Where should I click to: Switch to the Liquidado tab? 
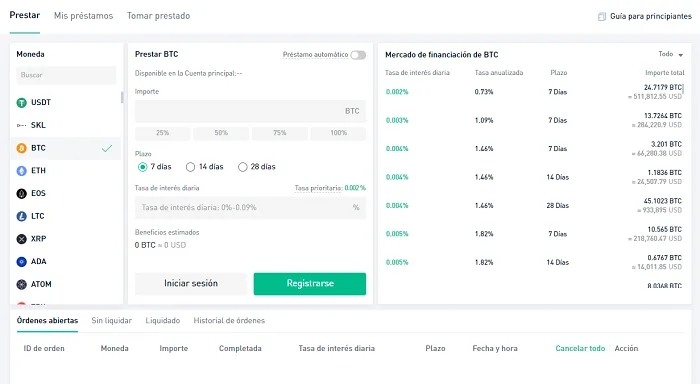[x=162, y=321]
